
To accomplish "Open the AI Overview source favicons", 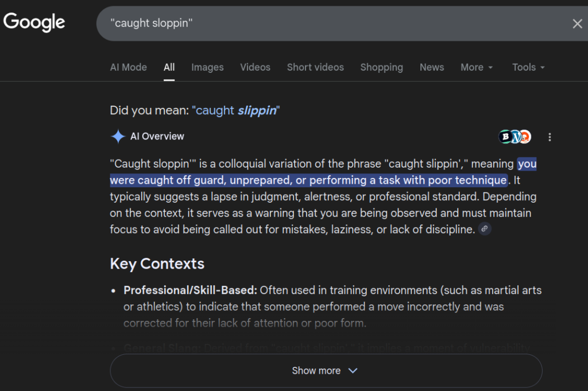I will click(514, 137).
